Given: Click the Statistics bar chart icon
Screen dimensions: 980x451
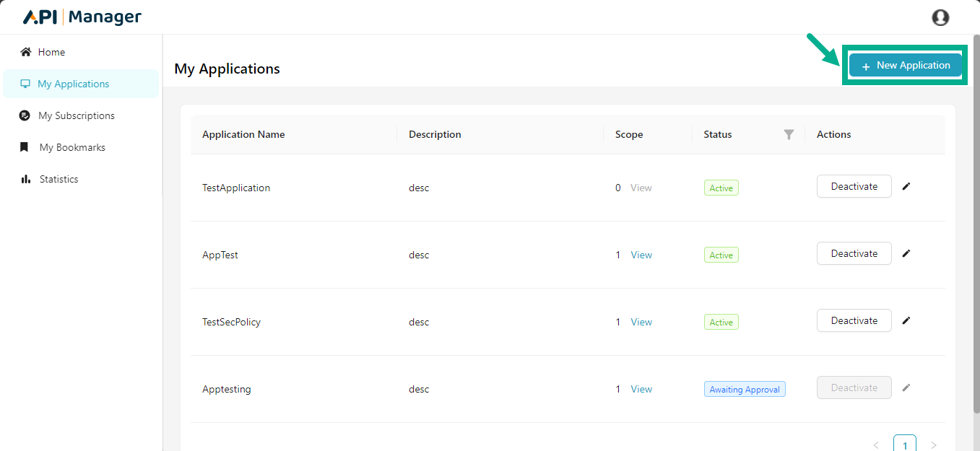Looking at the screenshot, I should click(26, 179).
